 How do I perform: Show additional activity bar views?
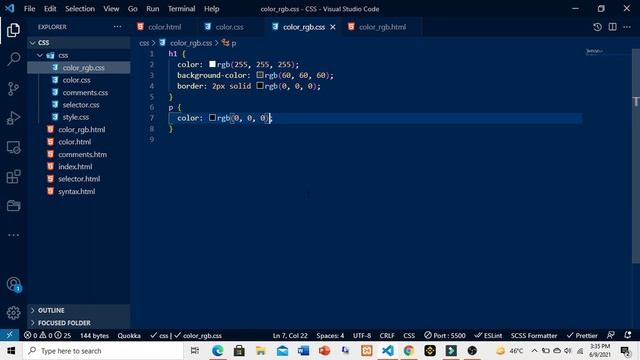point(13,235)
